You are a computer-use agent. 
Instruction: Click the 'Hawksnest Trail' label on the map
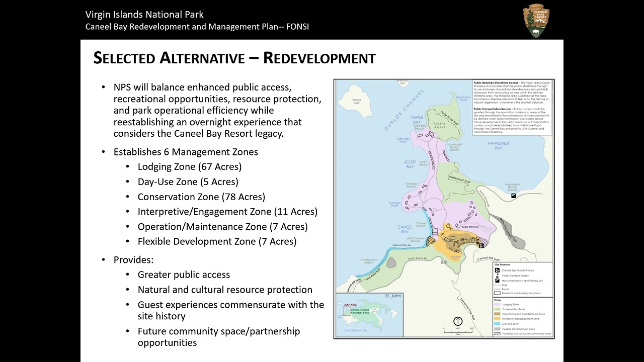tap(459, 179)
